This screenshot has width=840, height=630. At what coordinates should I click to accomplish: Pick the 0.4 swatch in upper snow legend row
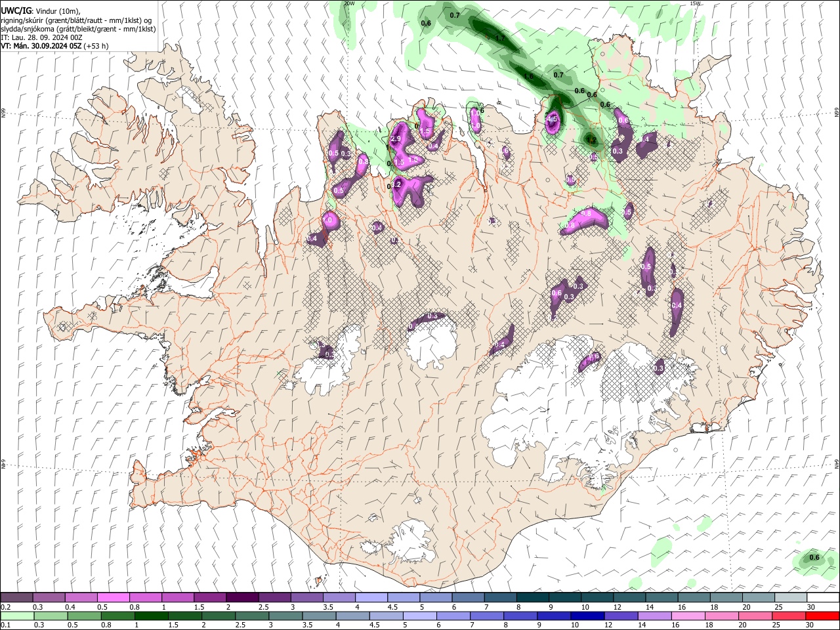(x=81, y=598)
